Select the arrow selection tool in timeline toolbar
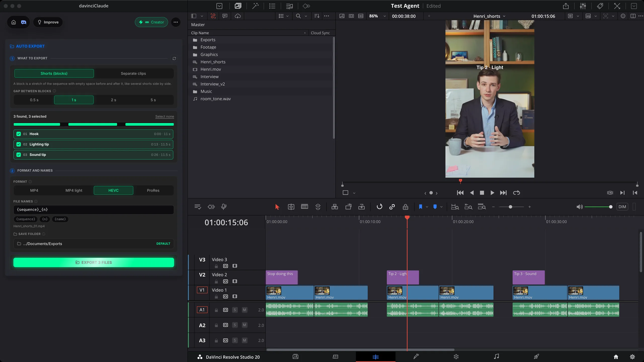644x362 pixels. [x=277, y=207]
